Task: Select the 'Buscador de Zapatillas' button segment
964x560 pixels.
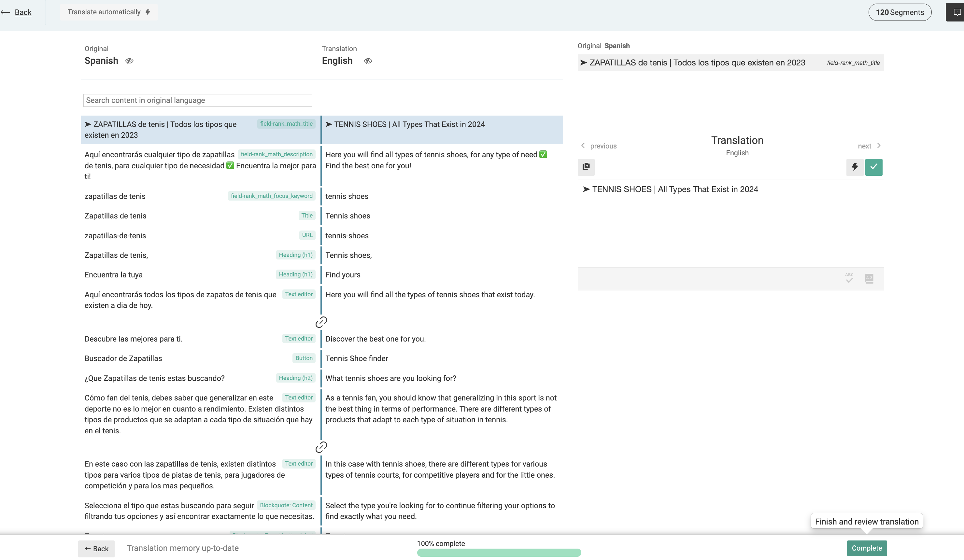Action: pyautogui.click(x=199, y=358)
